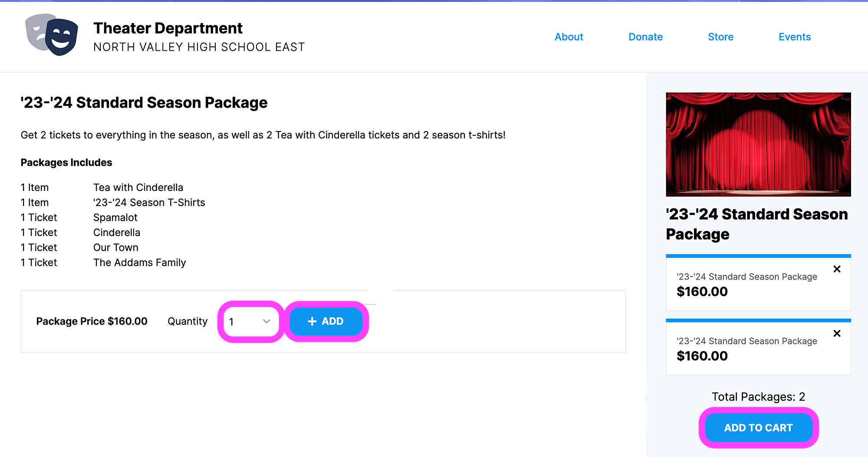Click the theater masks logo icon
This screenshot has height=457, width=868.
pos(52,35)
